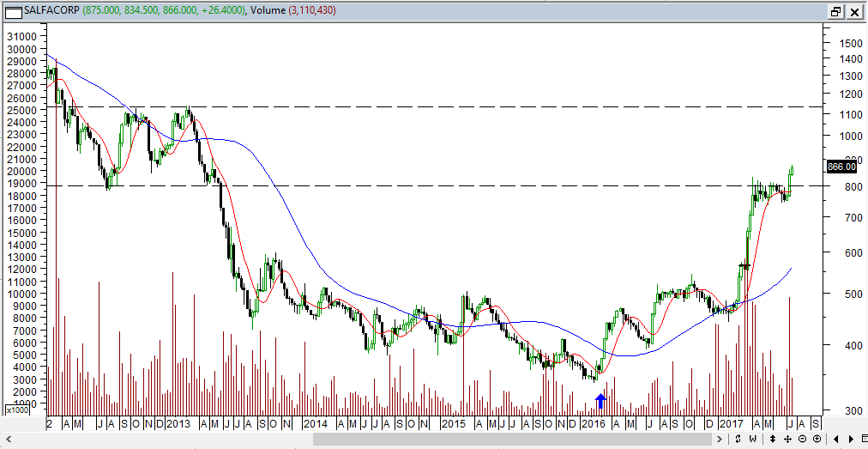Click the vertical stretch double-arrow icon

coord(772,439)
